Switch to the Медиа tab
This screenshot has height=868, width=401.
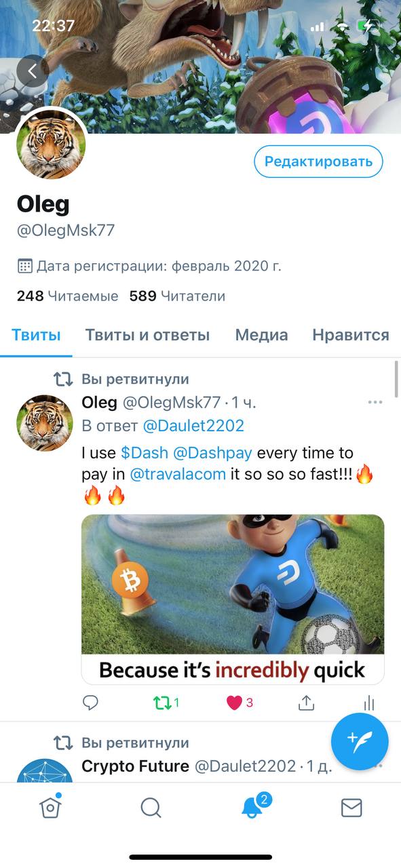(261, 335)
